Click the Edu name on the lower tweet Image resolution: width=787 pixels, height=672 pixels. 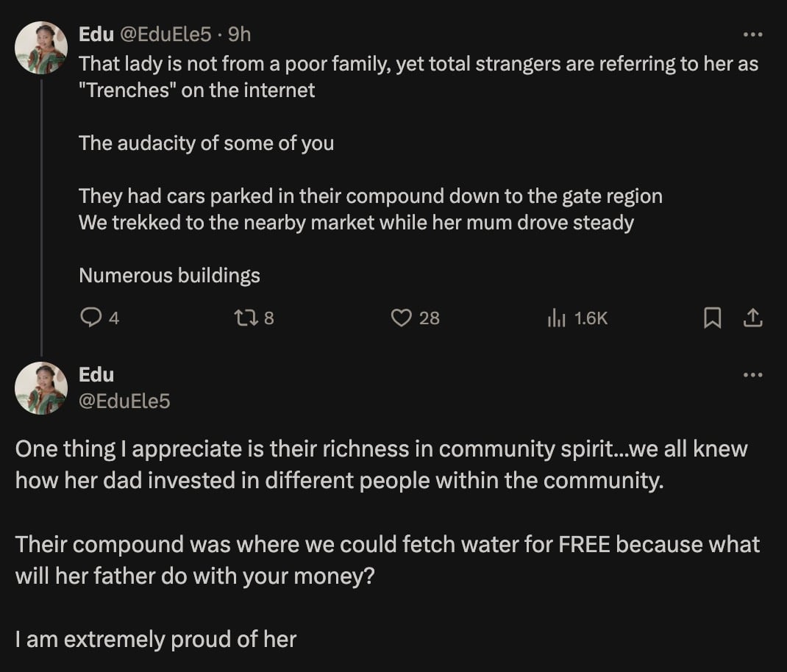point(96,374)
